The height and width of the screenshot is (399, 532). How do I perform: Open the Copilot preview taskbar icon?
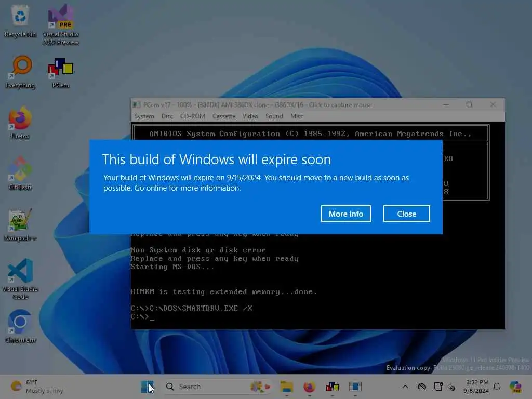(x=515, y=387)
